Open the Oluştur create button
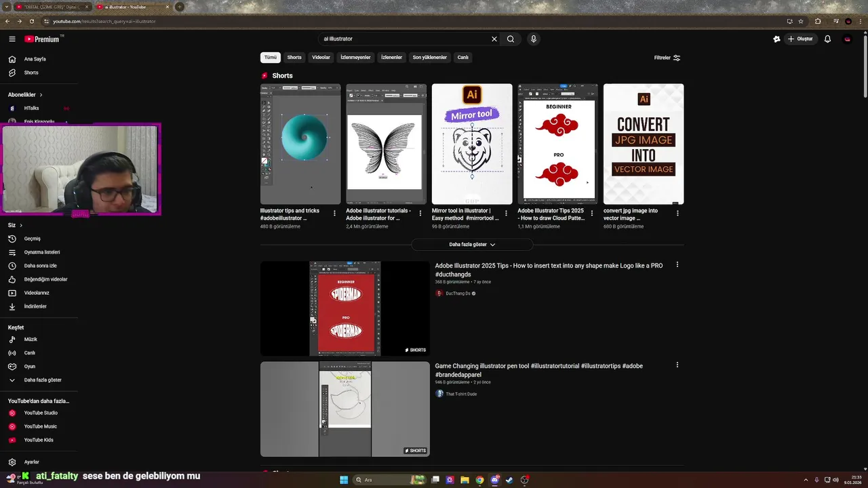Viewport: 868px width, 488px height. (800, 39)
